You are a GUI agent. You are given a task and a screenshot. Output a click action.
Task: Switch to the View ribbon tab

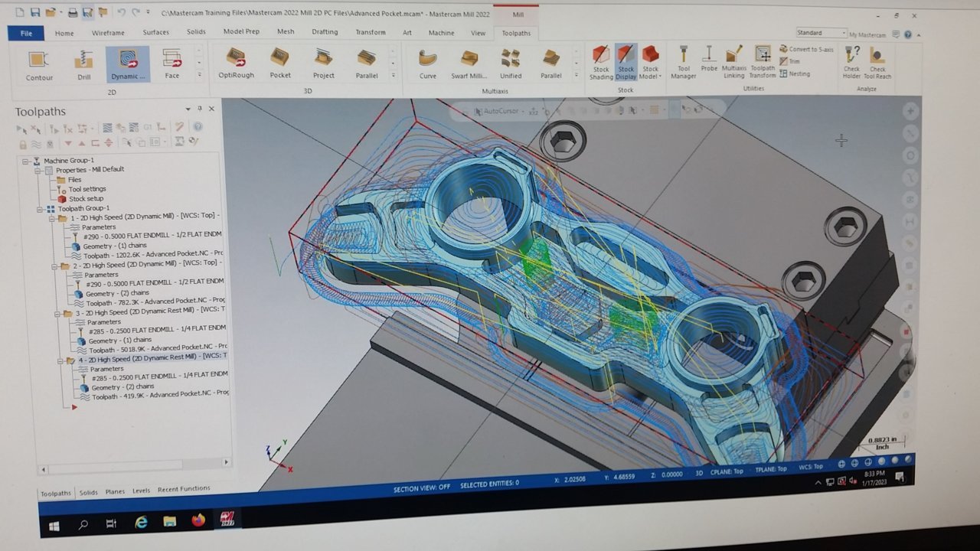(478, 33)
